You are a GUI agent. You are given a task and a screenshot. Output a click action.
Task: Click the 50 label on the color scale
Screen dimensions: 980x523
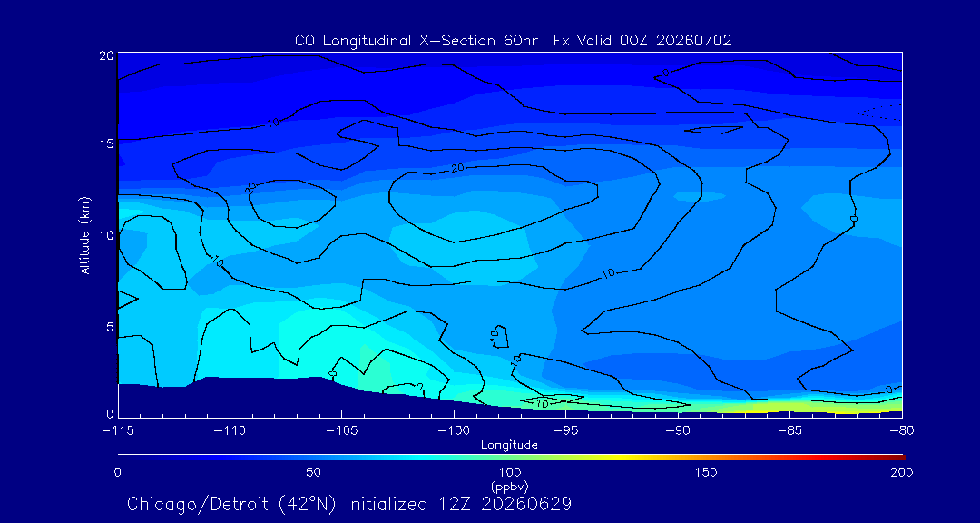[314, 472]
